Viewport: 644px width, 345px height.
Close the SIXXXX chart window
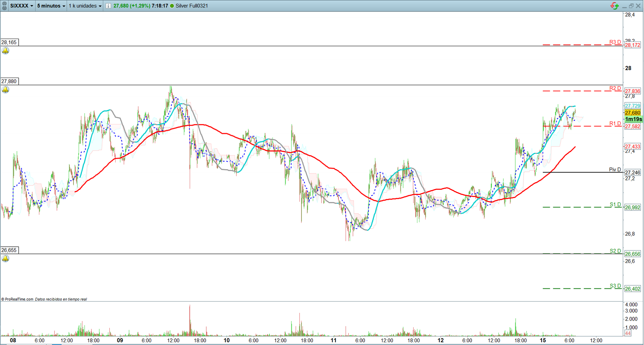point(638,6)
